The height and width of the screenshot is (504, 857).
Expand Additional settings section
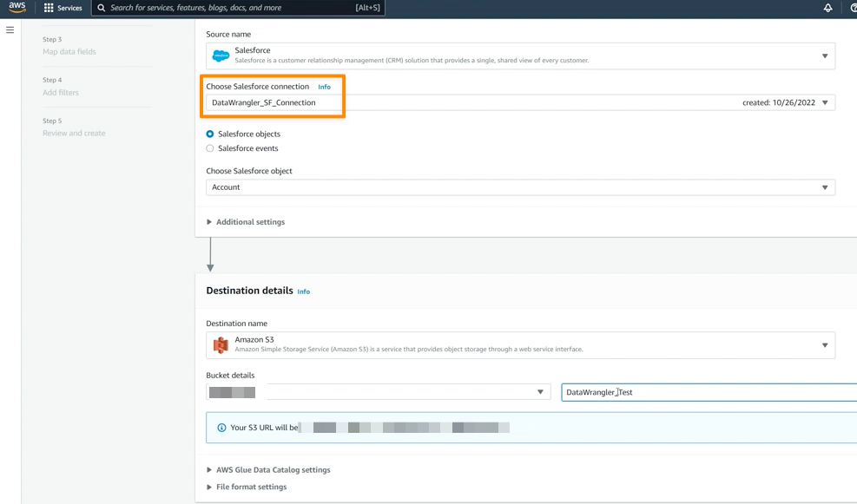click(x=246, y=222)
